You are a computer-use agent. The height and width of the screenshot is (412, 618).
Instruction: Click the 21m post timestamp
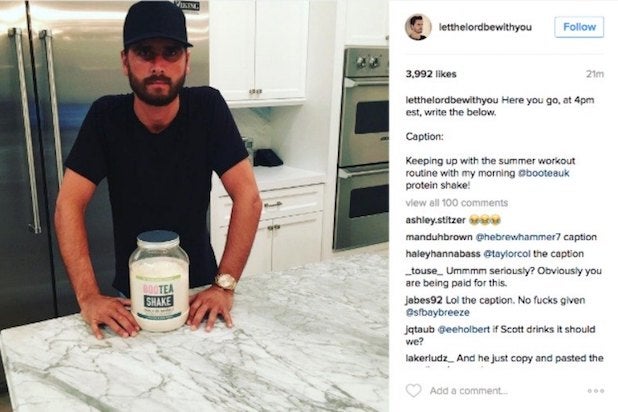(x=595, y=74)
